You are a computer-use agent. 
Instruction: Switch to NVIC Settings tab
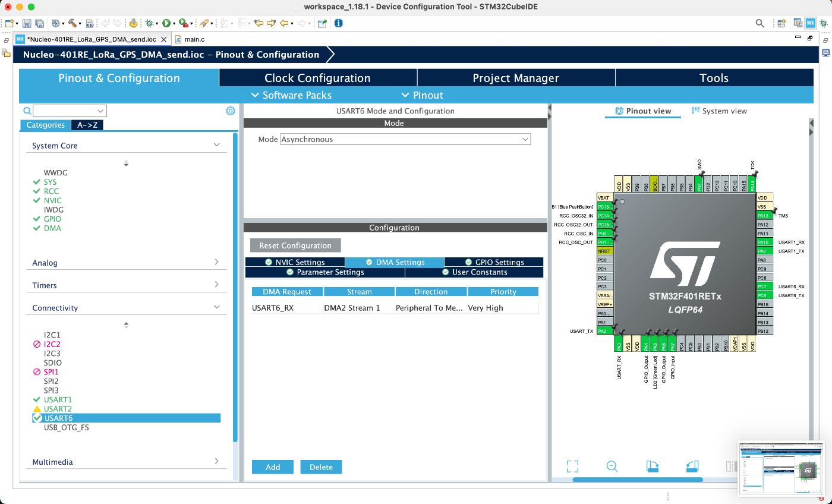point(295,262)
